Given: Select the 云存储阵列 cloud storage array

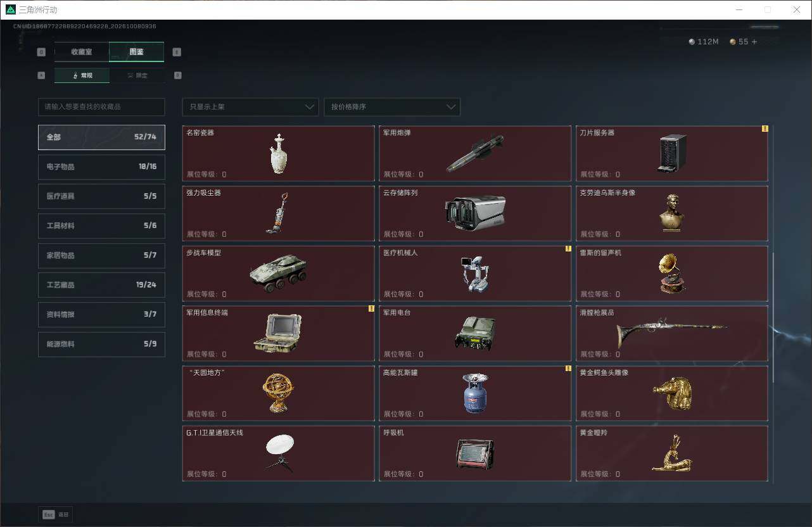Looking at the screenshot, I should 475,213.
